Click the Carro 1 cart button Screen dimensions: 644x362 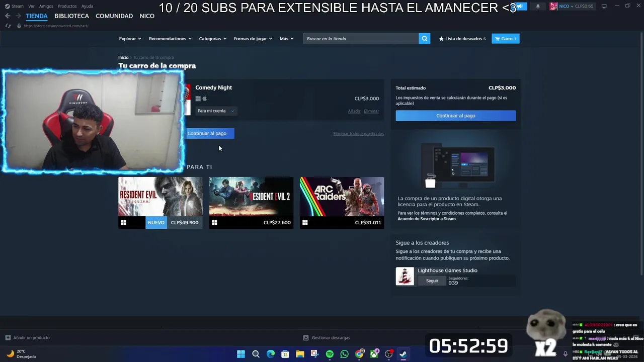505,39
